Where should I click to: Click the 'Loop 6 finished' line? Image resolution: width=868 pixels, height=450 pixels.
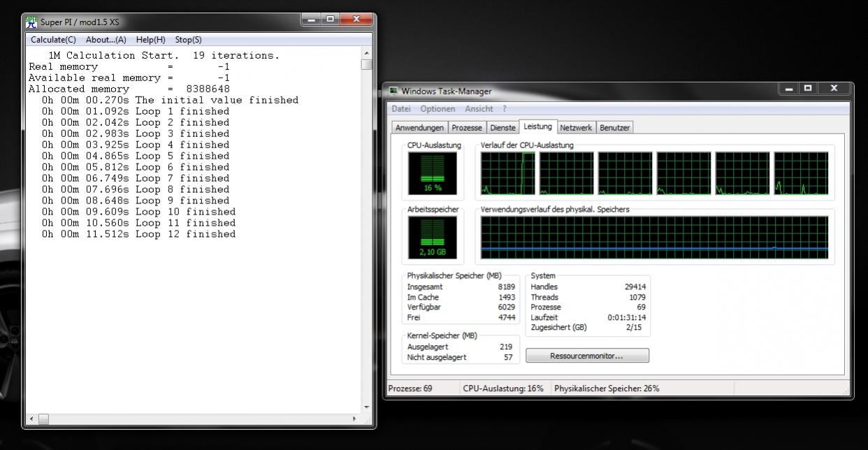click(x=136, y=167)
